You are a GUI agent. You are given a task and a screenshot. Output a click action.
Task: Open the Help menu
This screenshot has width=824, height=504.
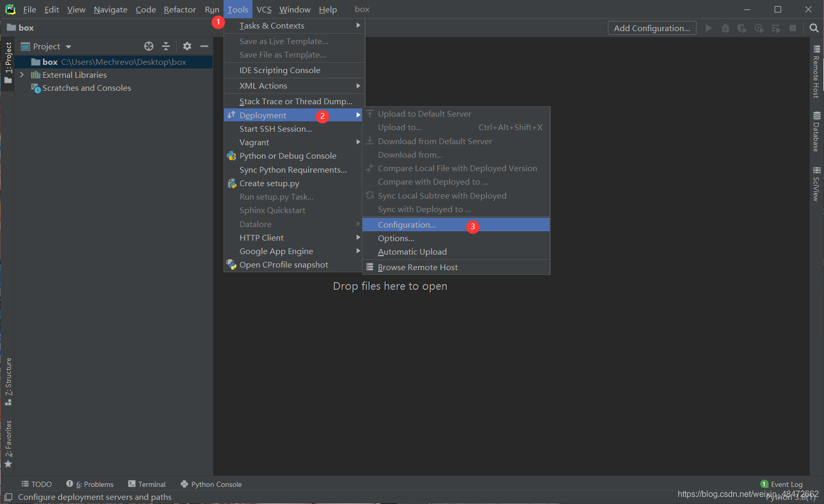[x=328, y=9]
